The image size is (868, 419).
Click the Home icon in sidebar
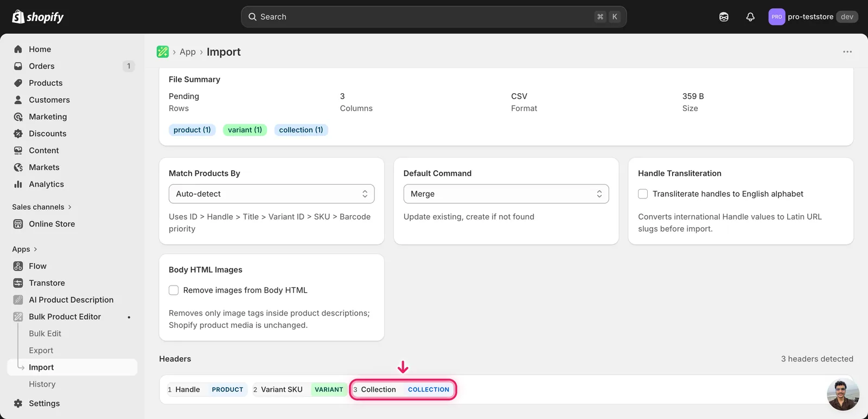click(x=18, y=49)
